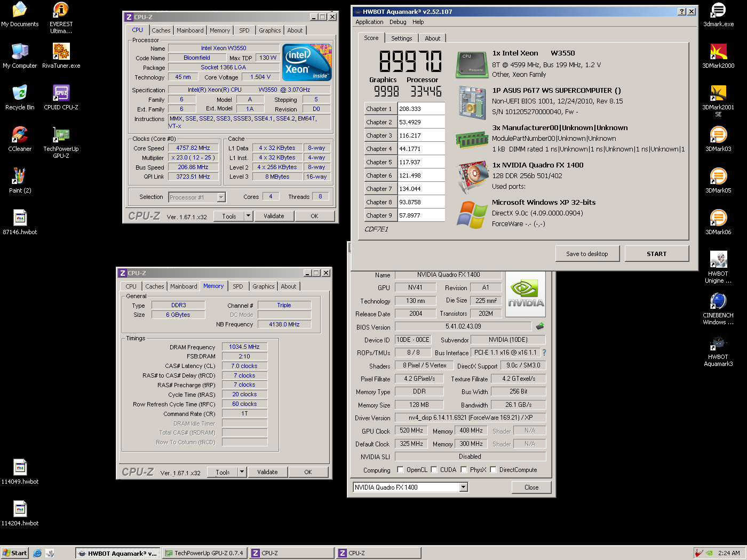Launch 3DMark03 desktop shortcut
Screen dimensions: 747x560
pos(718,139)
